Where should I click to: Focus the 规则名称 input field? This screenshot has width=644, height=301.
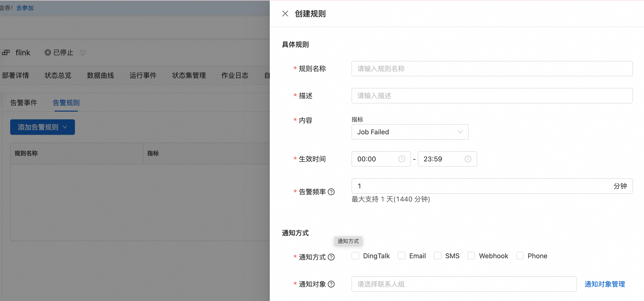pos(491,69)
